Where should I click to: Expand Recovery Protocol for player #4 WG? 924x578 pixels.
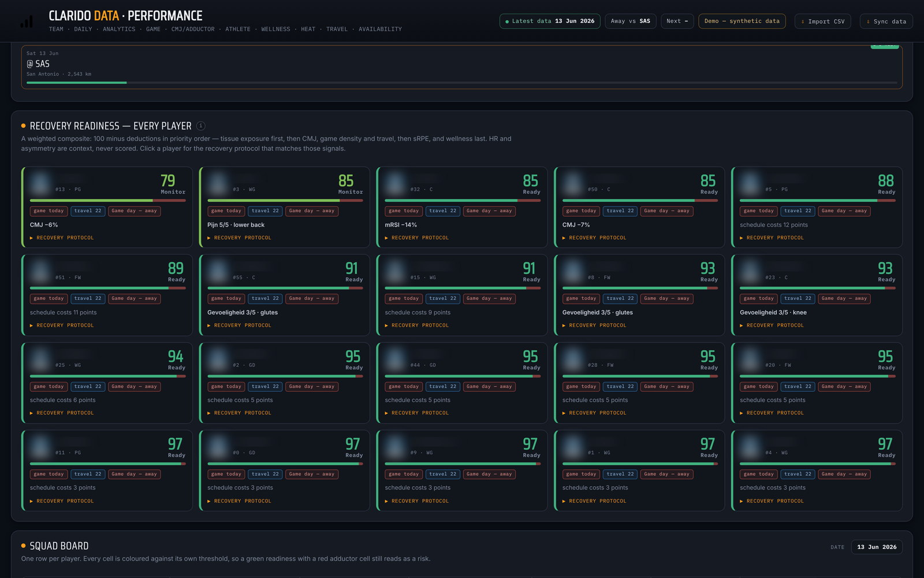coord(772,501)
